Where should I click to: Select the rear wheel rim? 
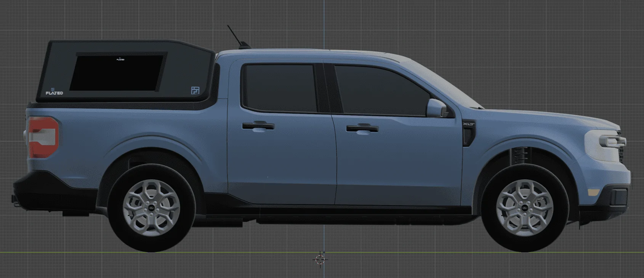(x=151, y=208)
